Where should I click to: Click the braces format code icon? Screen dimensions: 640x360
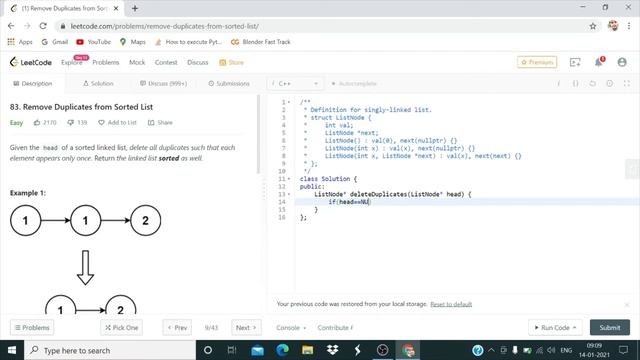[575, 83]
